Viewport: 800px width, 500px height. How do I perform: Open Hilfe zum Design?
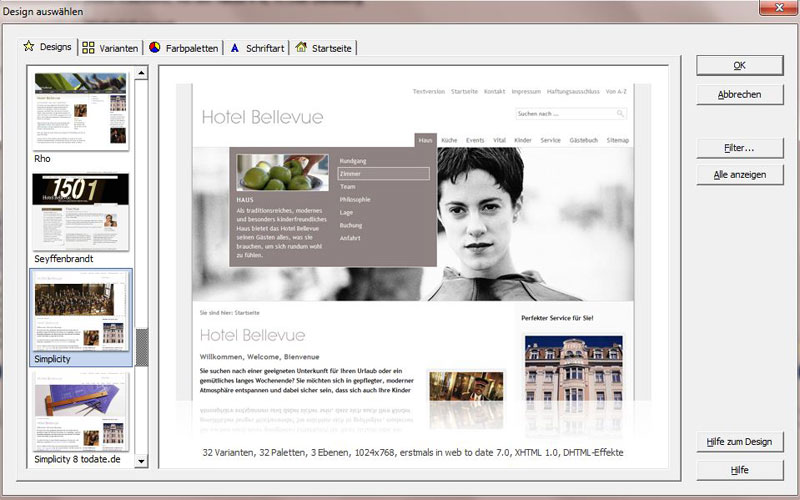pos(740,442)
